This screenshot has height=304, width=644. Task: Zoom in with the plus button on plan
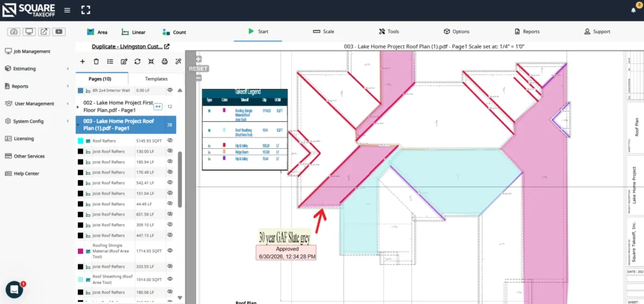198,60
